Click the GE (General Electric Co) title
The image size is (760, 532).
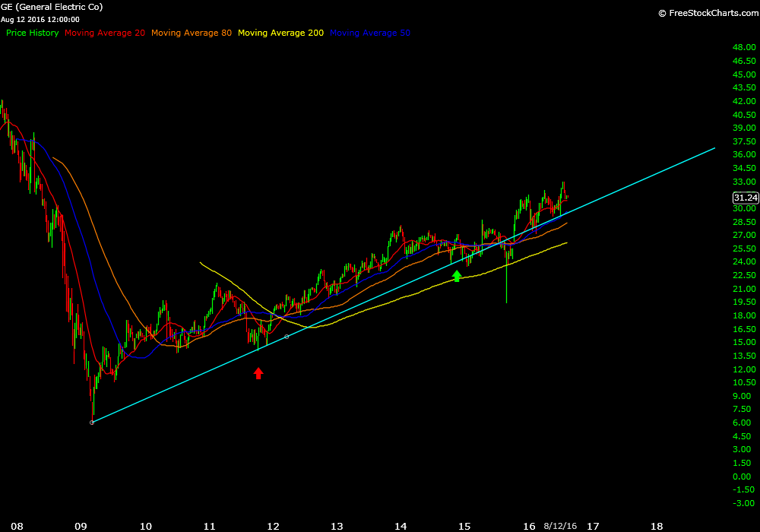click(x=52, y=7)
